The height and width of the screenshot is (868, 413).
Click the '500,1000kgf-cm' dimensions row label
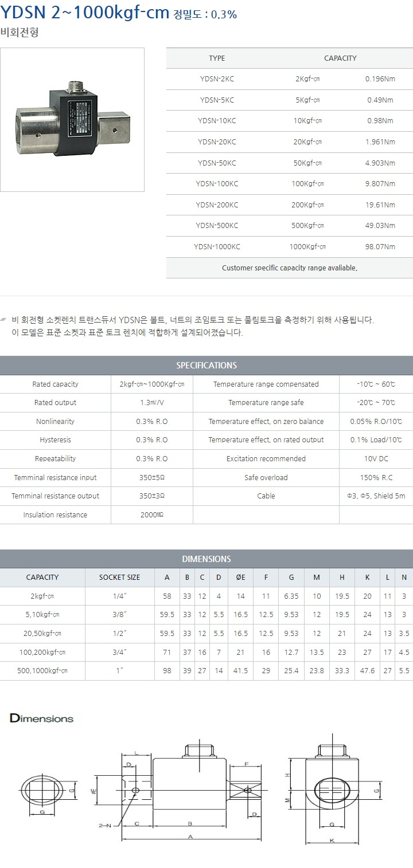point(42,670)
